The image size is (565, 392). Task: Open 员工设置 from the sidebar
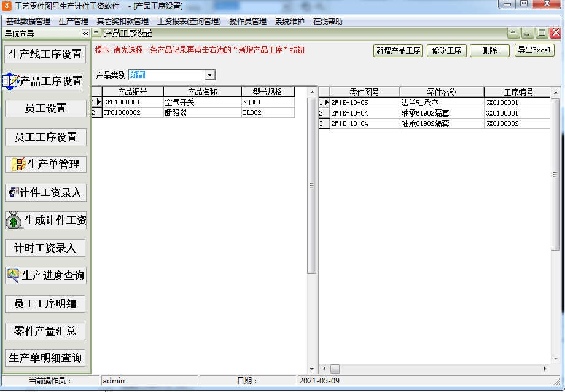tap(45, 108)
